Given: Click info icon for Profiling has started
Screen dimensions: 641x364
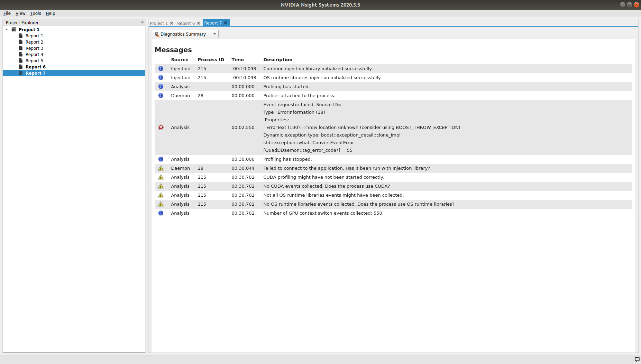Looking at the screenshot, I should (161, 87).
